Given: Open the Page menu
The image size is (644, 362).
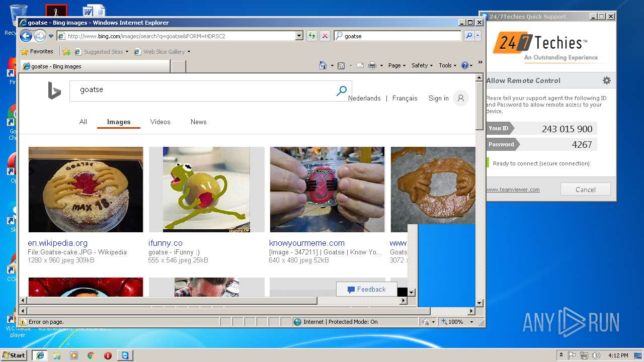Looking at the screenshot, I should (397, 65).
